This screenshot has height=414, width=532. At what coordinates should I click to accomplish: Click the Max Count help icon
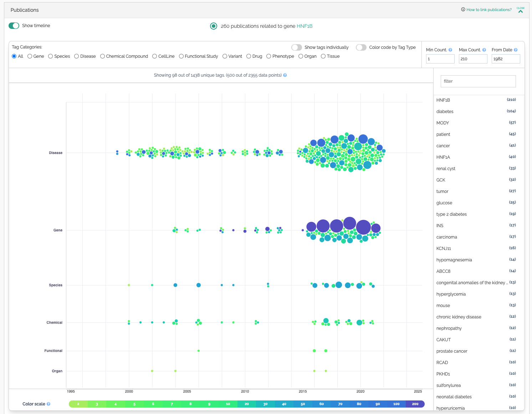(484, 50)
